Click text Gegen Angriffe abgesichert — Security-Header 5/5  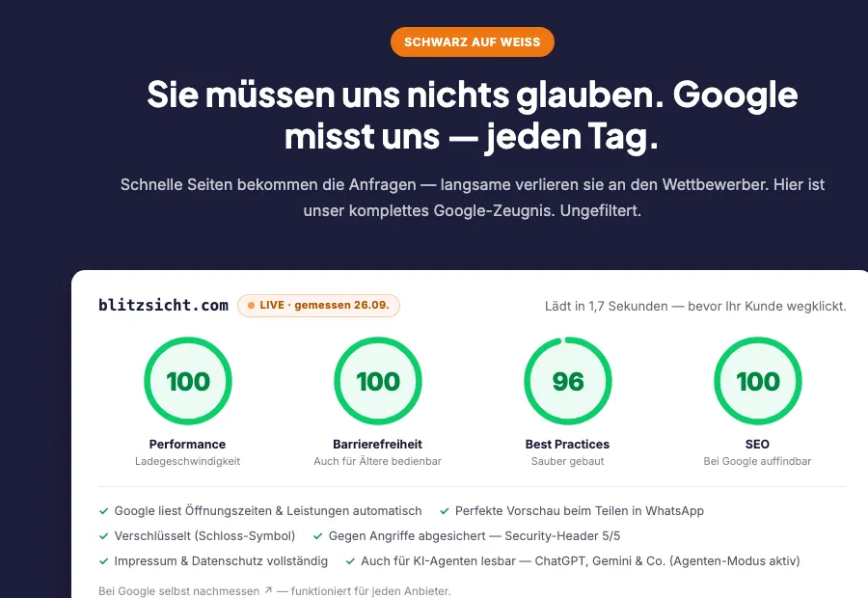[x=475, y=536]
